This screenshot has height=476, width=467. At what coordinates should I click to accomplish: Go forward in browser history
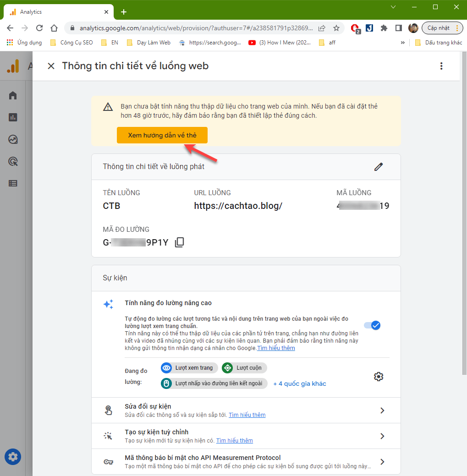(25, 28)
